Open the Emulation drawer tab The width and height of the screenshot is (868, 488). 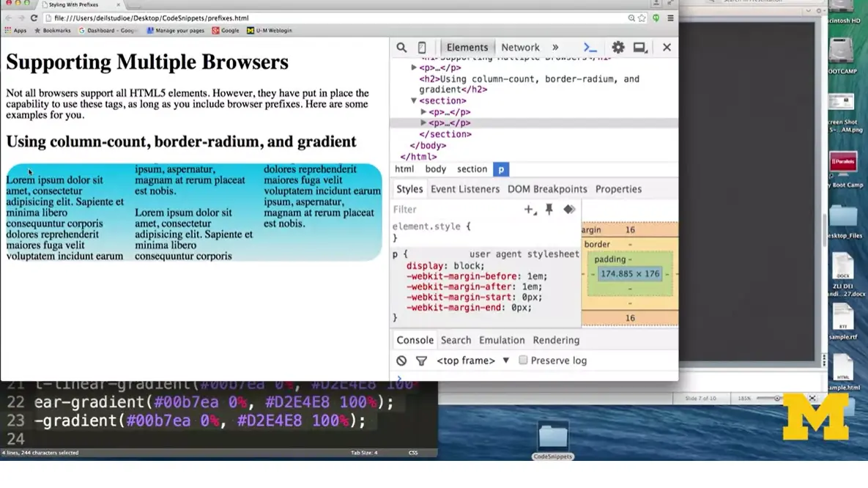pyautogui.click(x=502, y=340)
